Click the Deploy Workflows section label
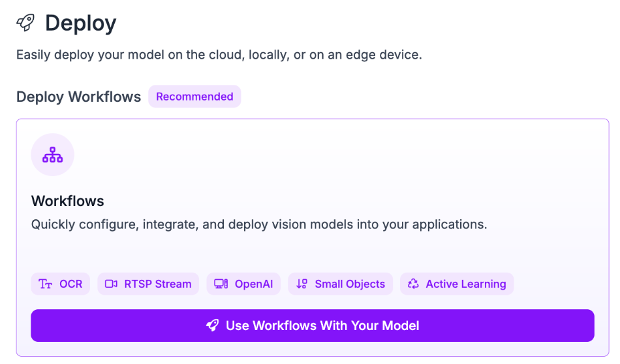Image resolution: width=620 pixels, height=364 pixels. tap(78, 97)
